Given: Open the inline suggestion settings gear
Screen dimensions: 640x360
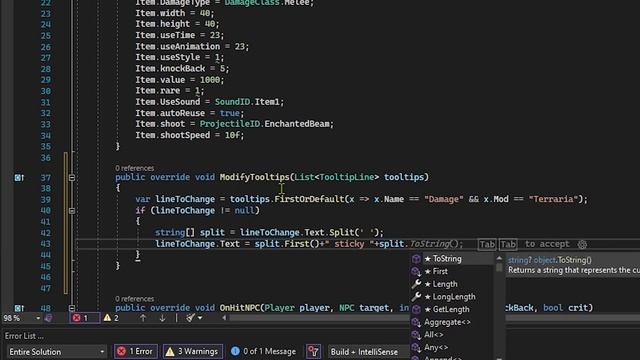Looking at the screenshot, I should 582,244.
